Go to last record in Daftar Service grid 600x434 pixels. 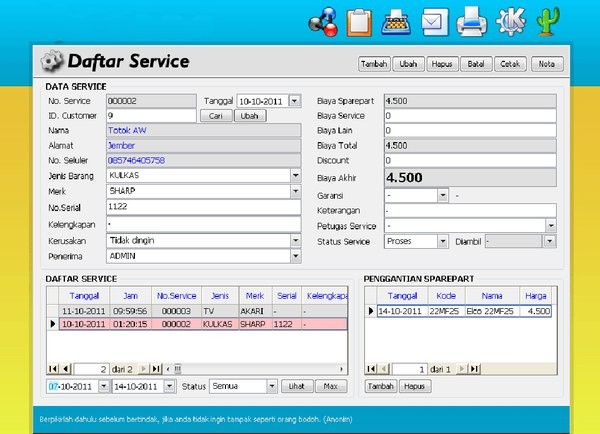point(156,369)
